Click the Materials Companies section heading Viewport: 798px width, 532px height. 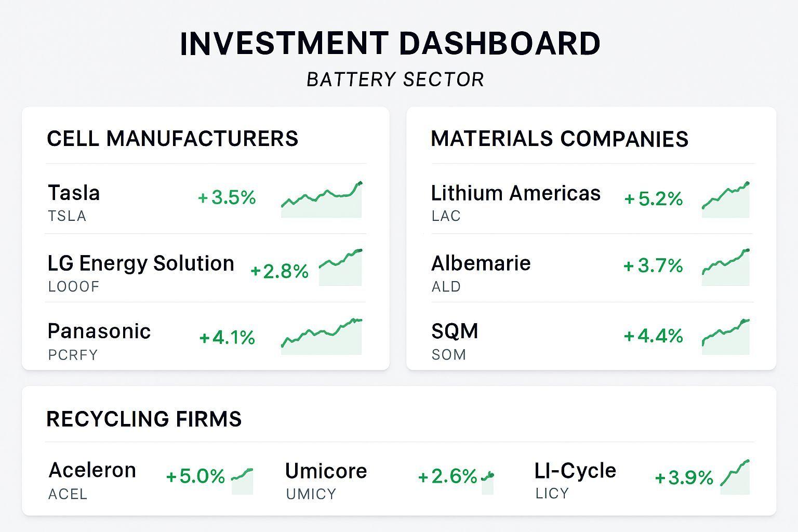tap(560, 139)
